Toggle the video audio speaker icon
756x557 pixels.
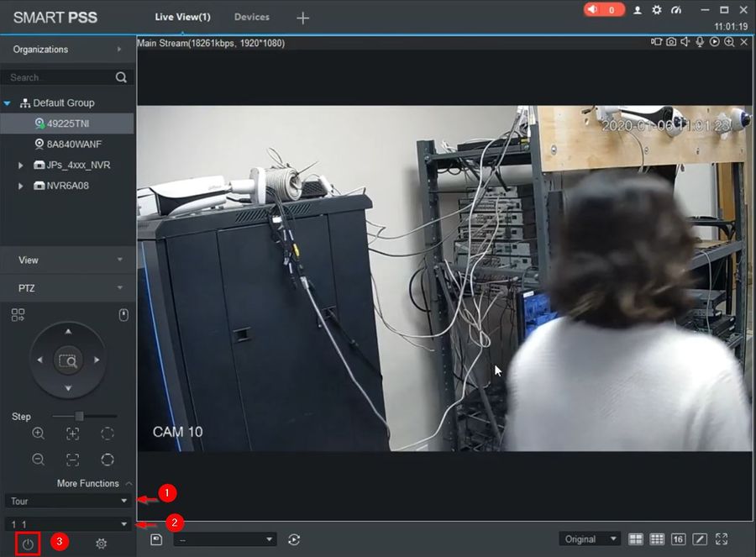(685, 42)
